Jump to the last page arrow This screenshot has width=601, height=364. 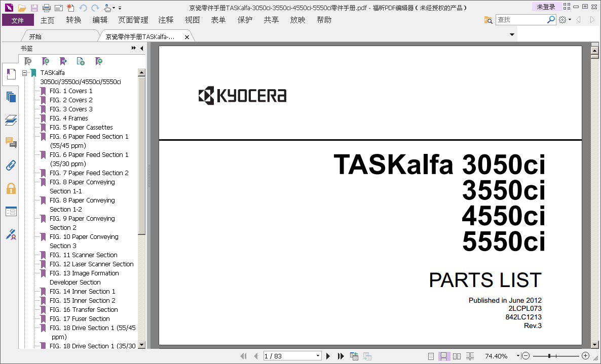point(341,356)
